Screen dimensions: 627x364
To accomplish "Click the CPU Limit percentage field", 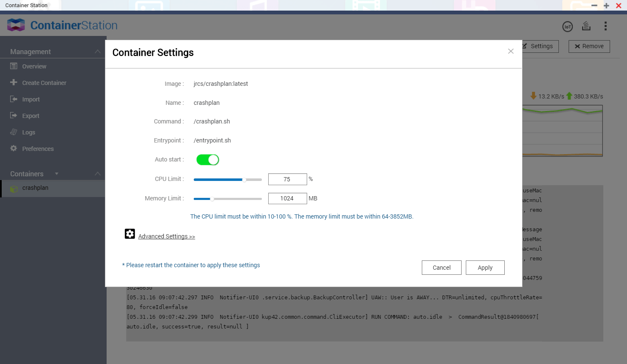I will (288, 179).
